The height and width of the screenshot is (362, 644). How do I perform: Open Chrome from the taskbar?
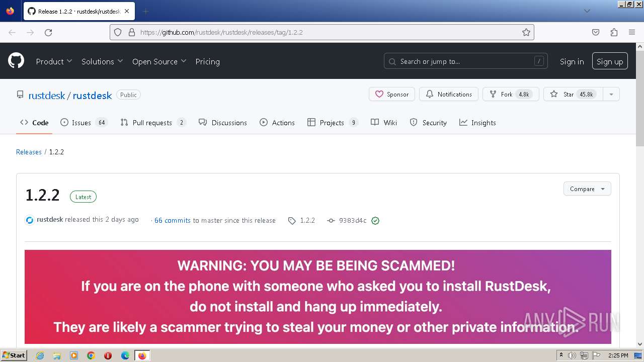click(x=91, y=355)
